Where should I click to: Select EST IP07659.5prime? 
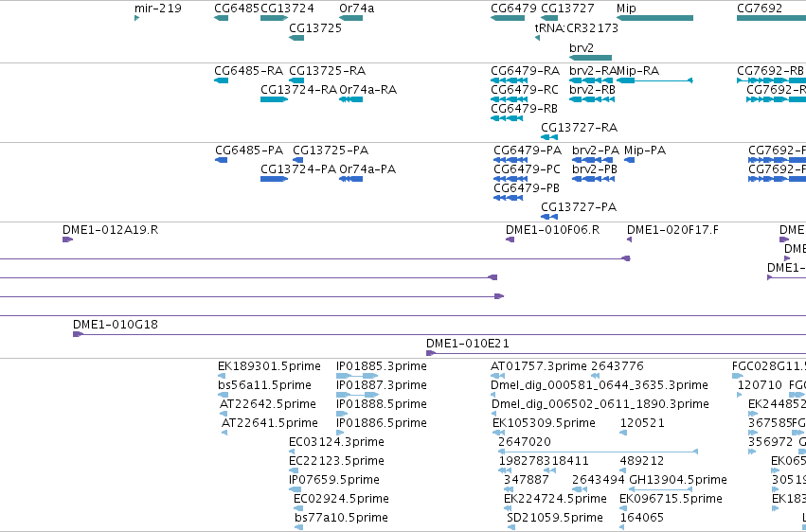pyautogui.click(x=334, y=480)
